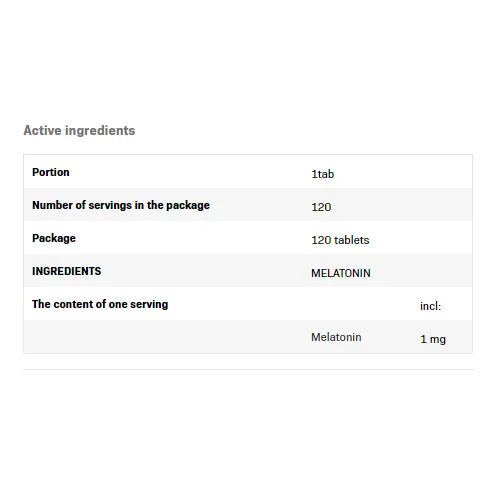
Task: Click the 120 tablets value
Action: coord(340,240)
